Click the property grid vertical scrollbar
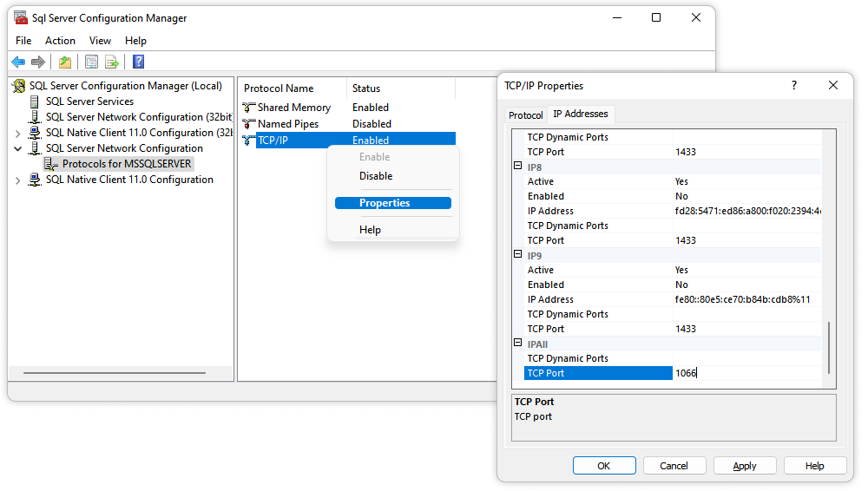 click(x=829, y=348)
